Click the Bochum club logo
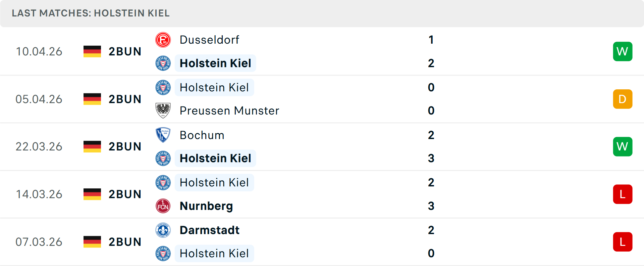 click(163, 135)
